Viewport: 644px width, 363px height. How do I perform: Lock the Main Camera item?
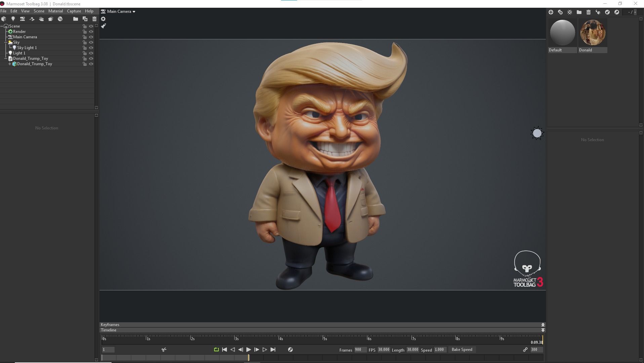pyautogui.click(x=85, y=37)
